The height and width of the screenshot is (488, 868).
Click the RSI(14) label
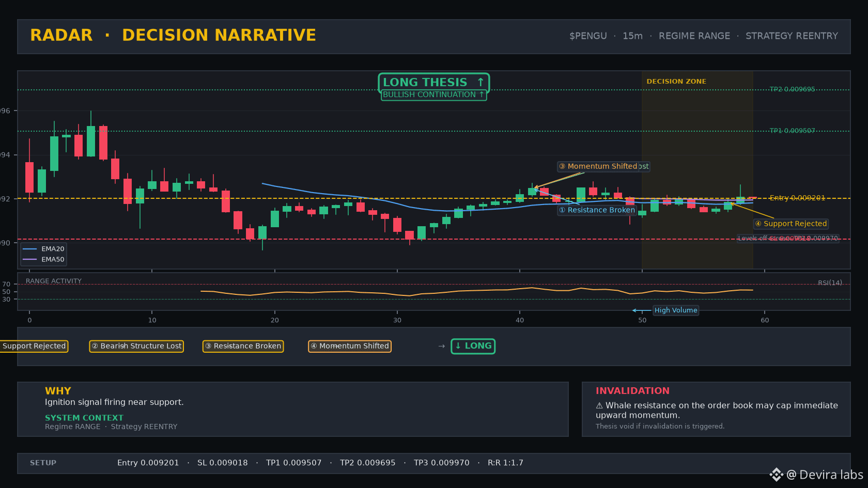[x=830, y=283]
